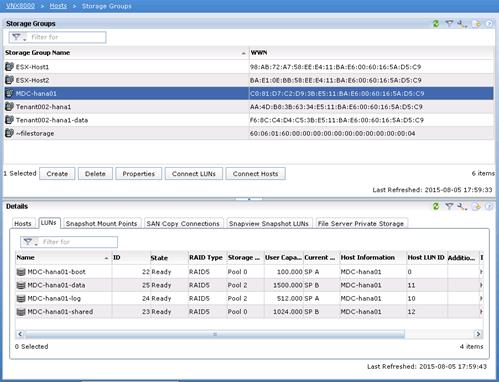
Task: Switch to Hosts tab
Action: click(x=23, y=224)
